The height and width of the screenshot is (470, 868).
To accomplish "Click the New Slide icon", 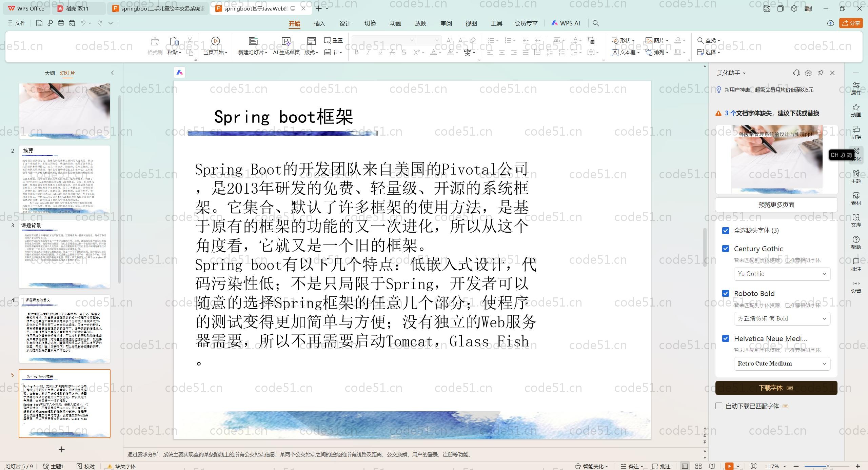I will coord(253,41).
